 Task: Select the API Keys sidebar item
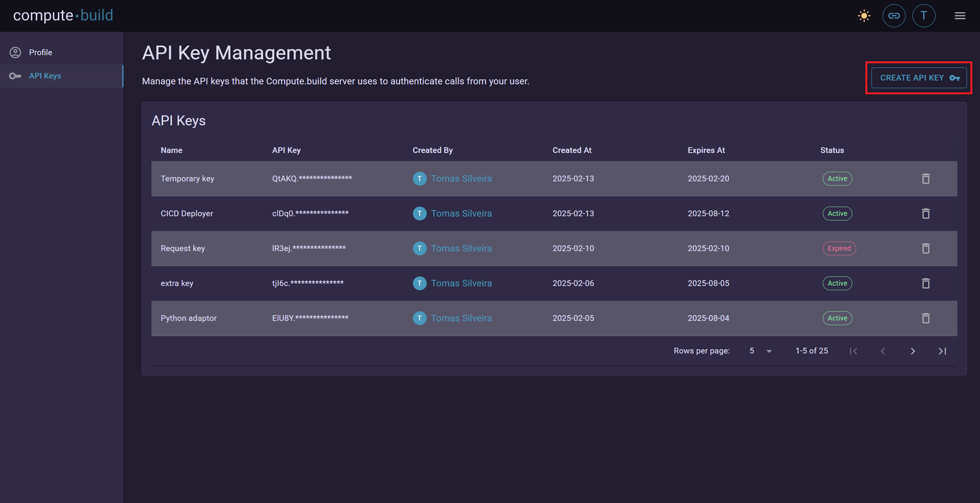45,76
